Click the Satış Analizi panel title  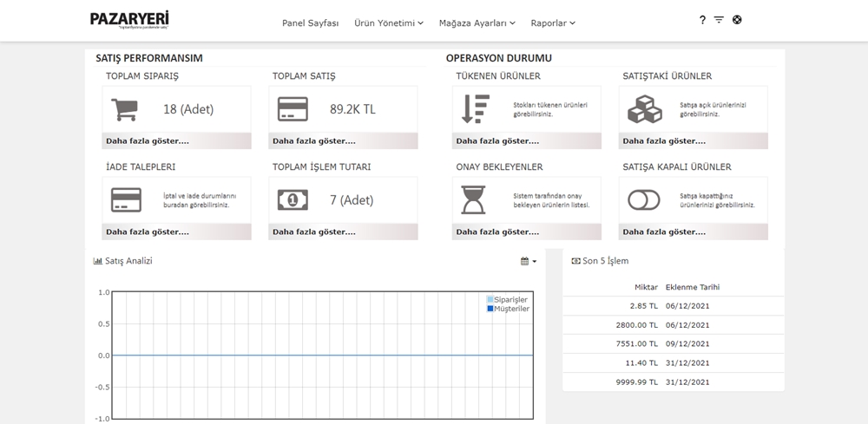(128, 261)
